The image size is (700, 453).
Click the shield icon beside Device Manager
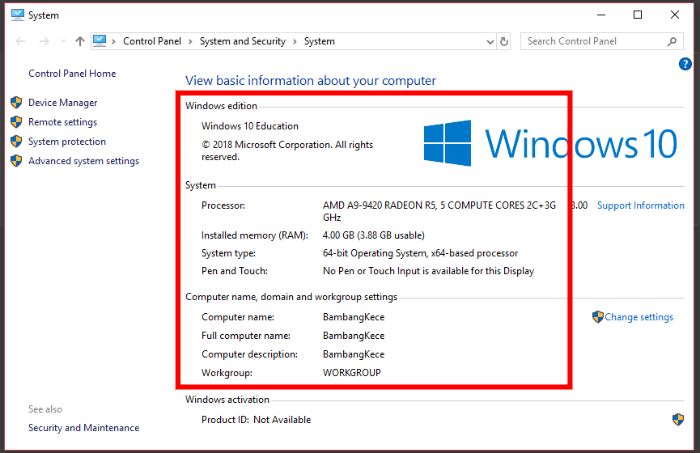coord(17,103)
